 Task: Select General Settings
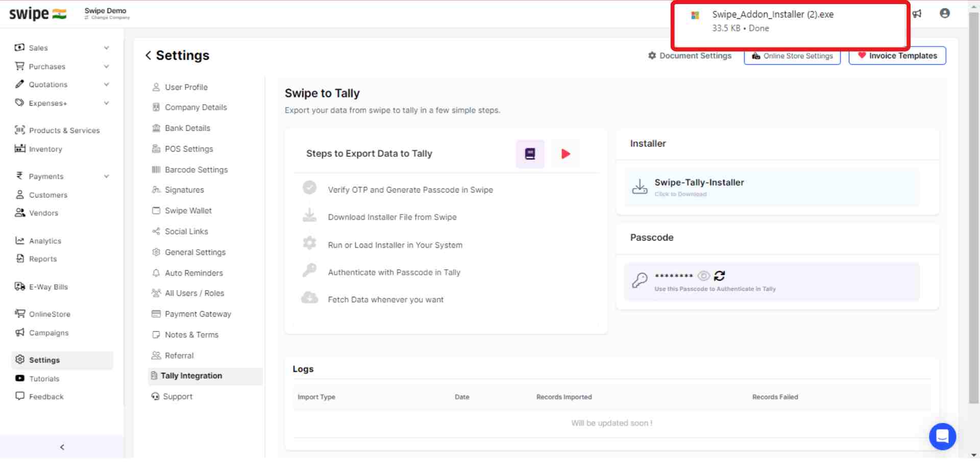(x=189, y=252)
